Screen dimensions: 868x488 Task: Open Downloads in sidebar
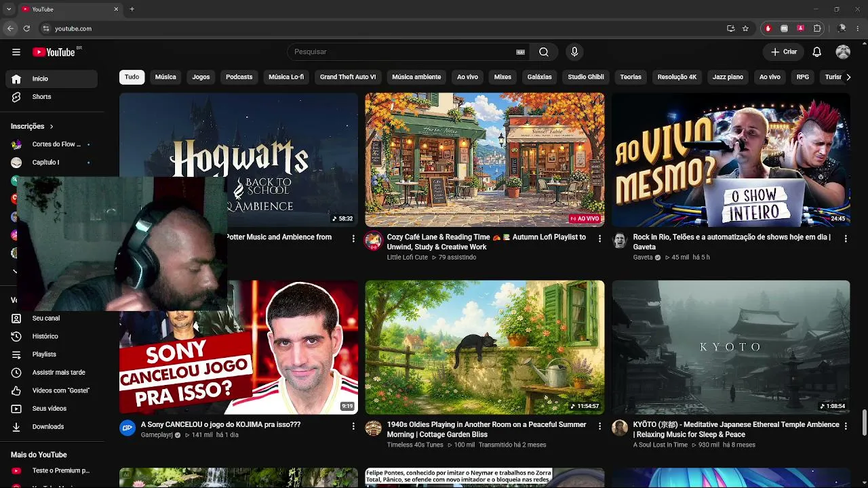coord(52,426)
